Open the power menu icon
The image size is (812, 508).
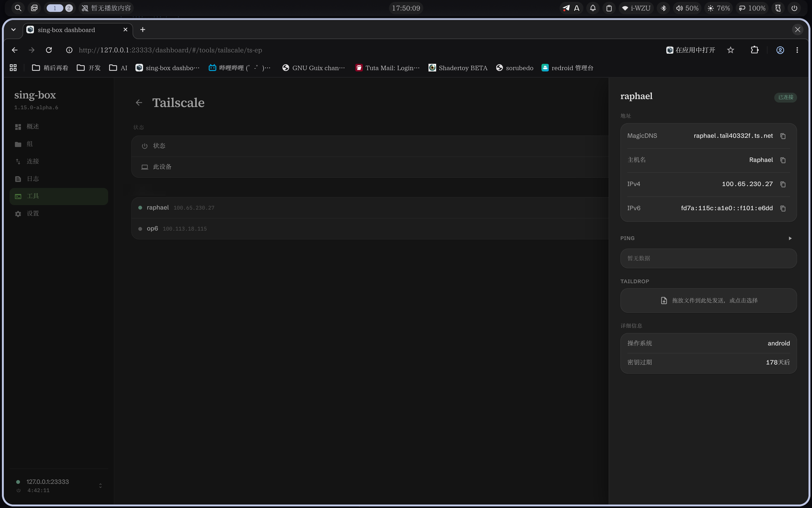tap(794, 8)
